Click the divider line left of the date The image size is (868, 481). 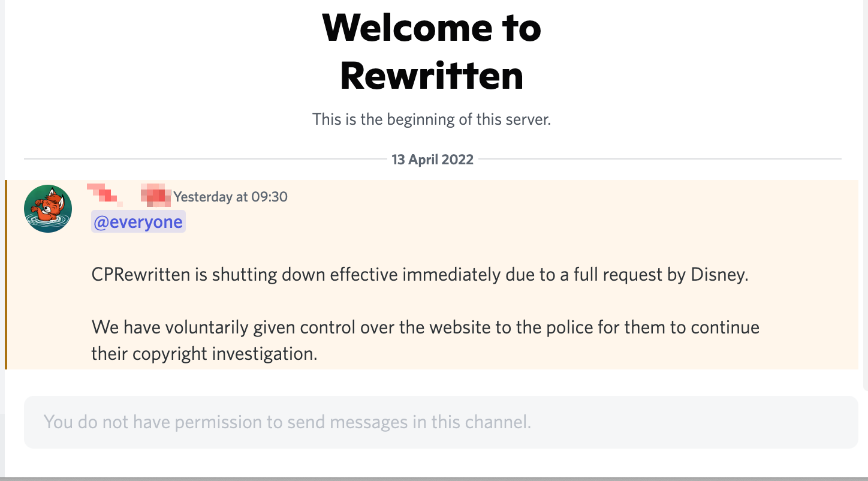pyautogui.click(x=204, y=160)
